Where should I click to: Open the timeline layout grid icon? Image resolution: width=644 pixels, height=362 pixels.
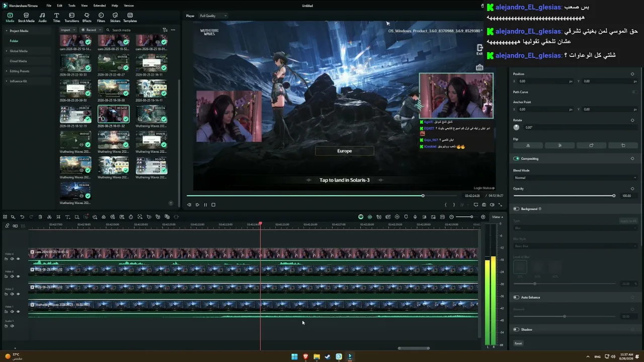click(x=5, y=217)
